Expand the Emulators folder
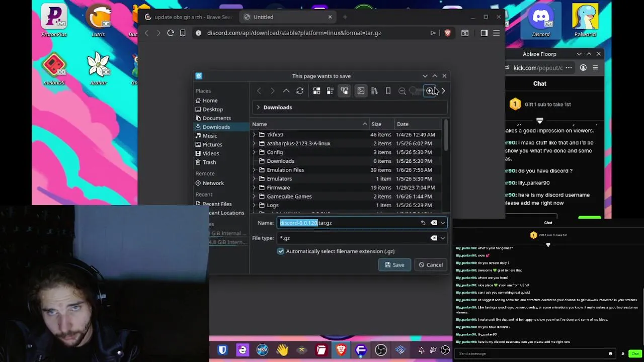The width and height of the screenshot is (644, 362). [254, 179]
